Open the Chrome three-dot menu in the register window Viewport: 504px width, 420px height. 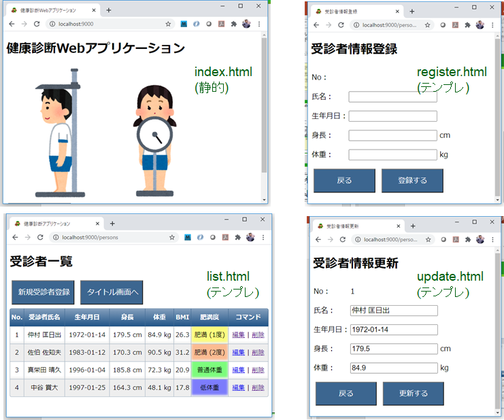tap(492, 24)
